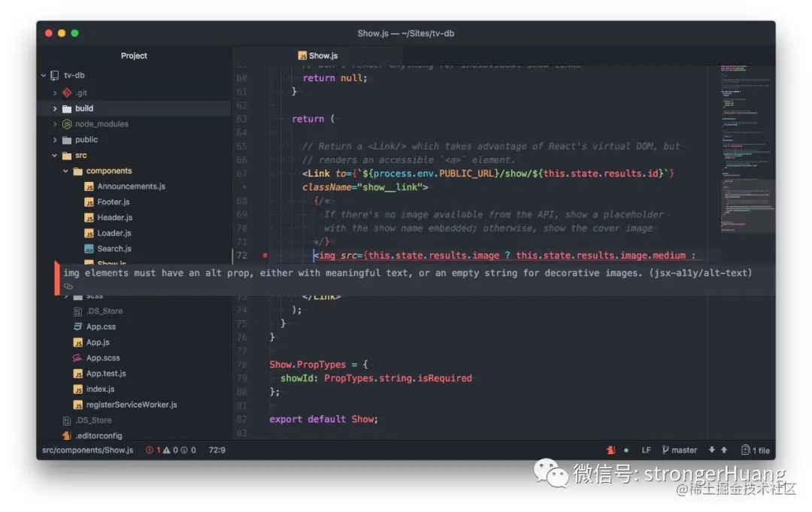This screenshot has width=812, height=512.
Task: Click the red squirrel status bar icon
Action: pos(611,450)
